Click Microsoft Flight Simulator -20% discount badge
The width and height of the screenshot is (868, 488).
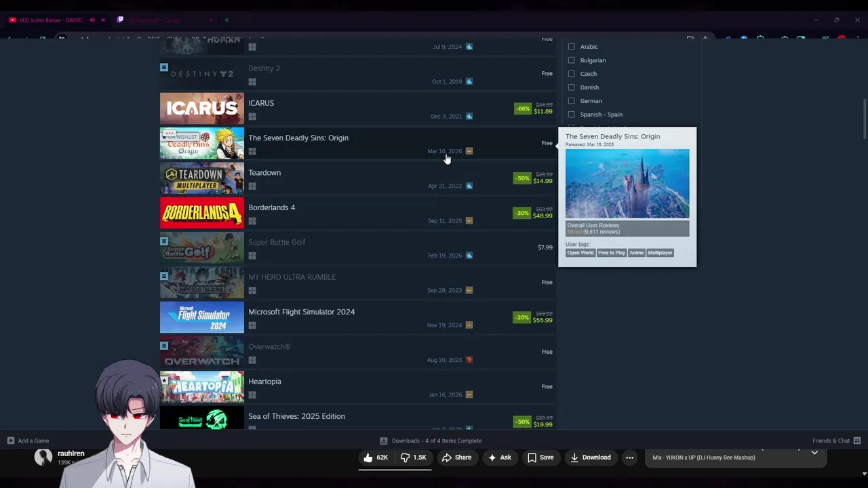tap(522, 317)
